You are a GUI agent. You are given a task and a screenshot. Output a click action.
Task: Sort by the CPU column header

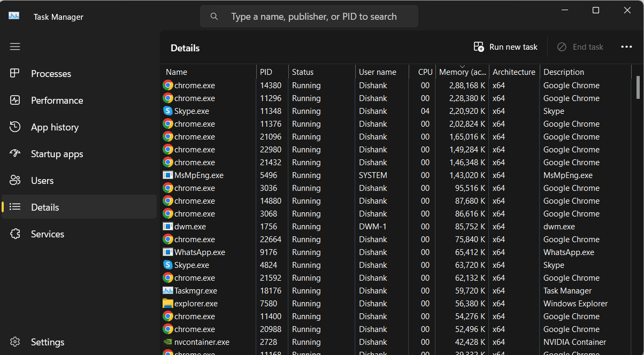425,72
